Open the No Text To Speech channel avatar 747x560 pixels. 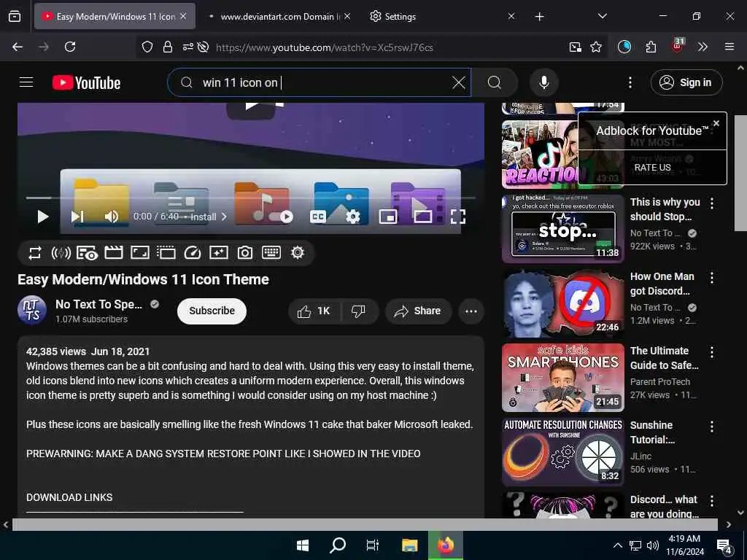32,310
